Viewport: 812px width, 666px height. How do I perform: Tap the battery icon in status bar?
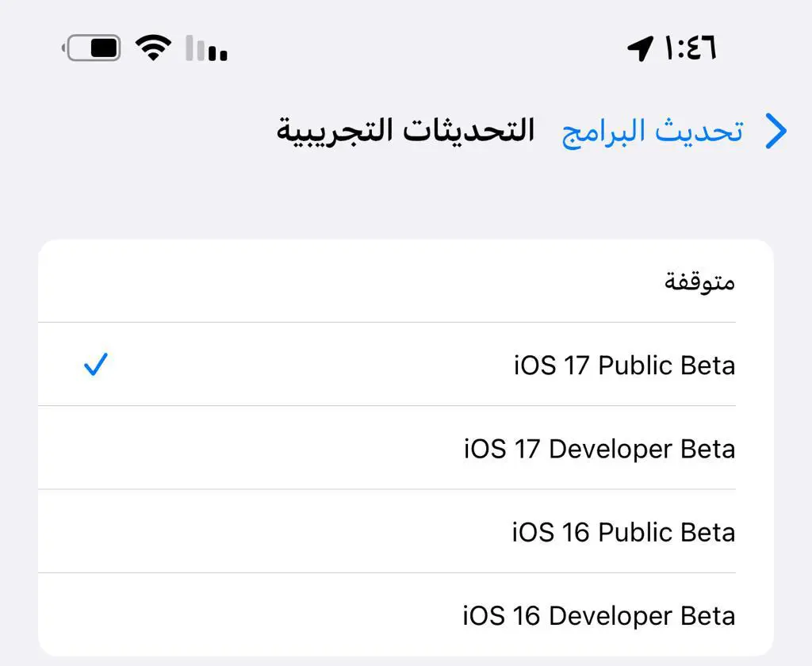coord(92,48)
